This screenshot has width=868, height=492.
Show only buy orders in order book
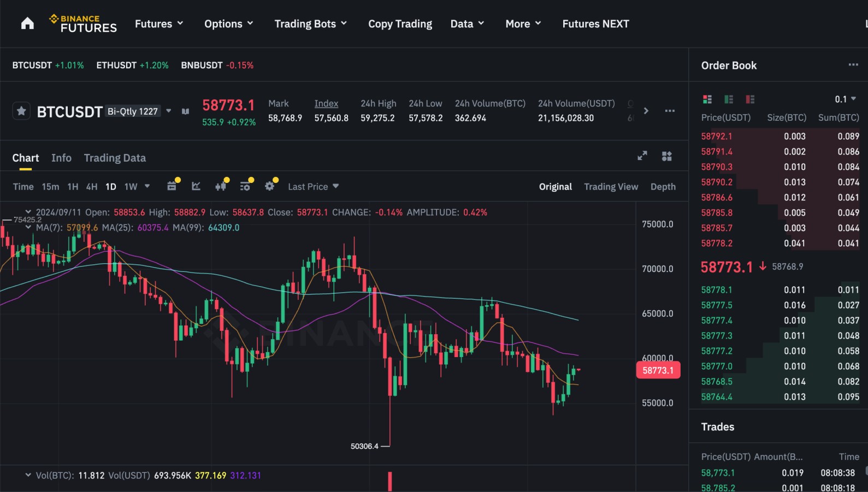point(729,99)
